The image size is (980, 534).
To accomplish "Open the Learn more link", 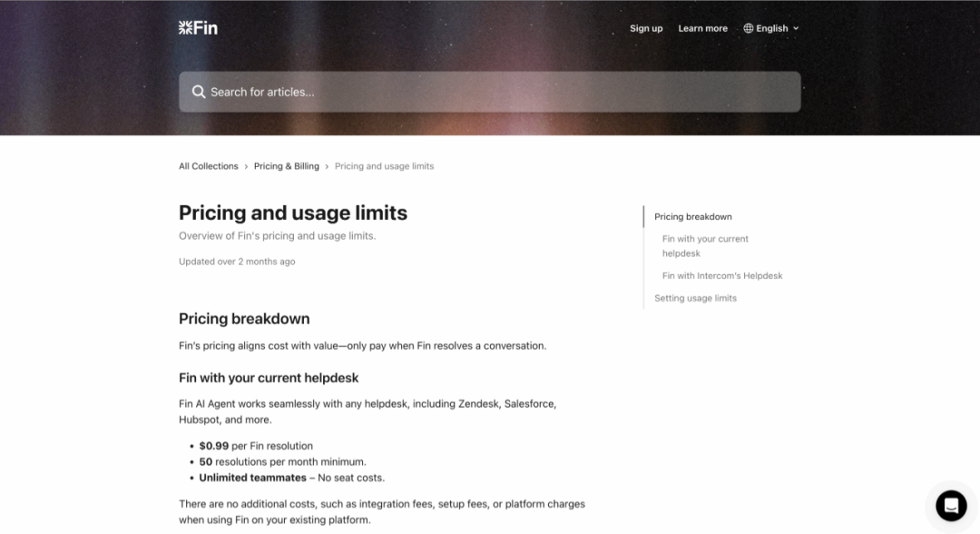I will pos(702,28).
